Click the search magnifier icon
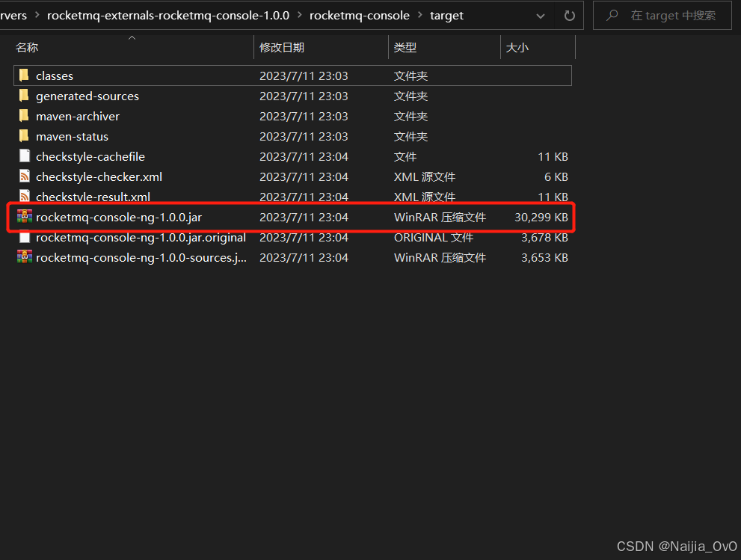 click(x=612, y=16)
